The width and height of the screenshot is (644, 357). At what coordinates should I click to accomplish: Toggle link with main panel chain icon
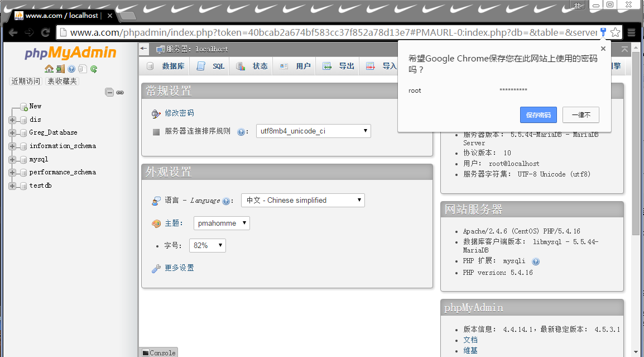click(120, 93)
